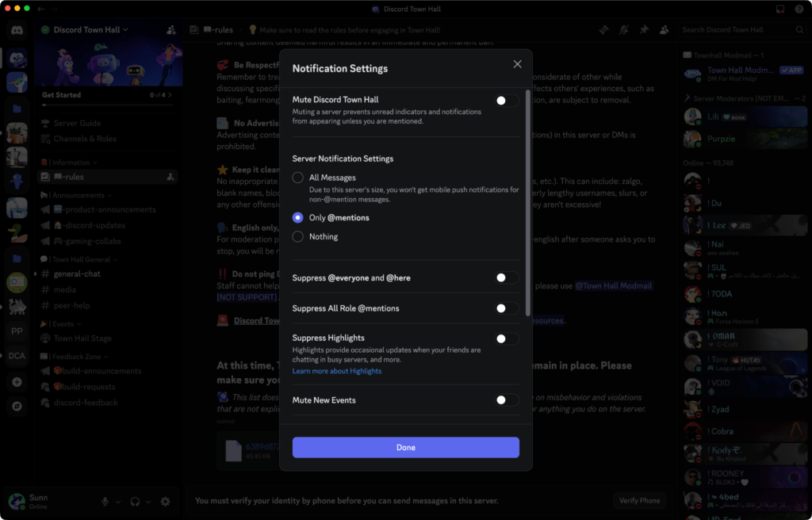Deafen with headphones icon in user panel
The image size is (812, 520).
click(x=135, y=501)
